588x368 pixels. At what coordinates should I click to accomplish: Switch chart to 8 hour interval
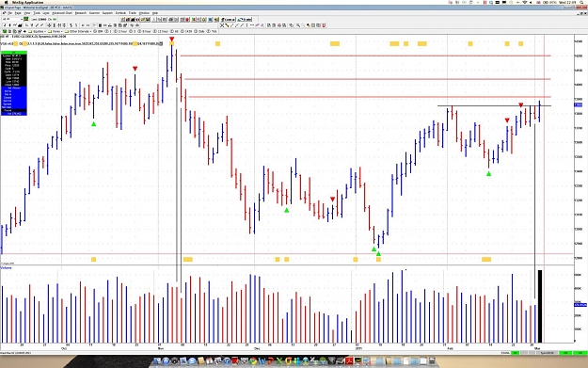click(x=143, y=31)
